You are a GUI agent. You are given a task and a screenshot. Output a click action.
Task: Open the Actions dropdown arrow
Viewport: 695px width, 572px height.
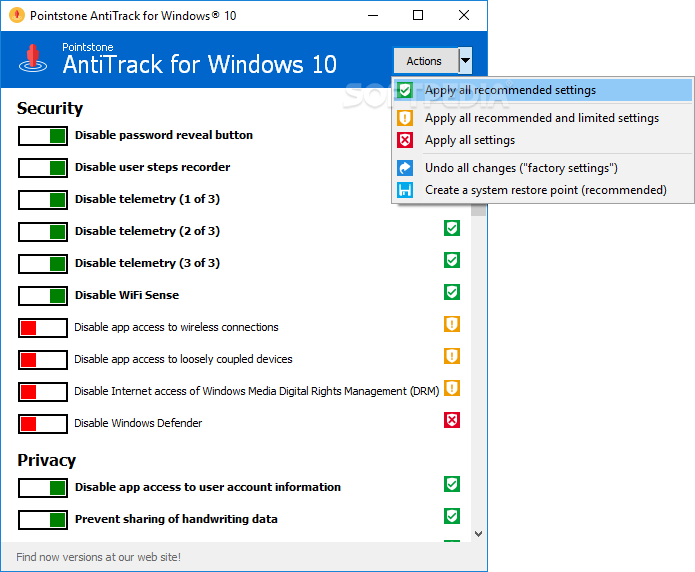pyautogui.click(x=465, y=60)
